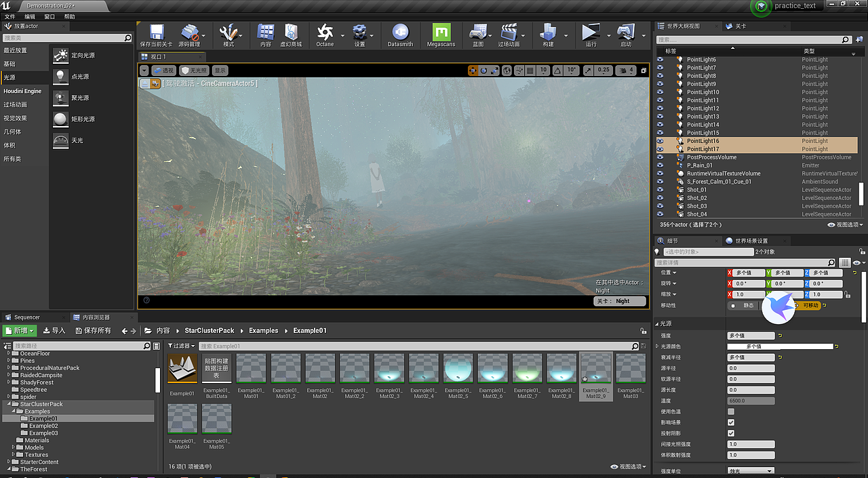This screenshot has height=478, width=868.
Task: Open the 强度单位 (烛光) dropdown
Action: 751,471
